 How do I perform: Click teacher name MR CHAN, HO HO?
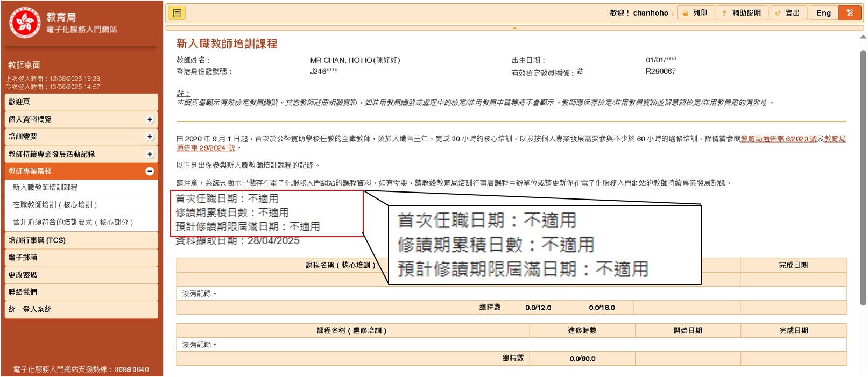coord(355,60)
